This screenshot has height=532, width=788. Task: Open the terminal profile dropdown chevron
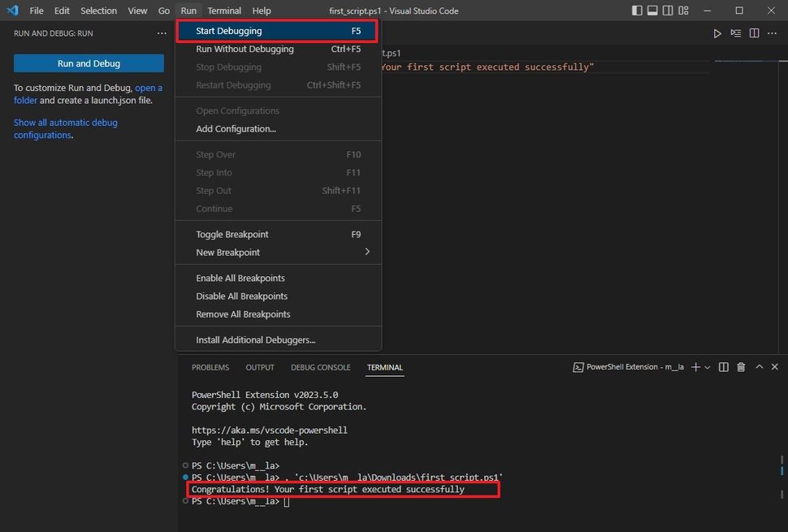pyautogui.click(x=705, y=366)
